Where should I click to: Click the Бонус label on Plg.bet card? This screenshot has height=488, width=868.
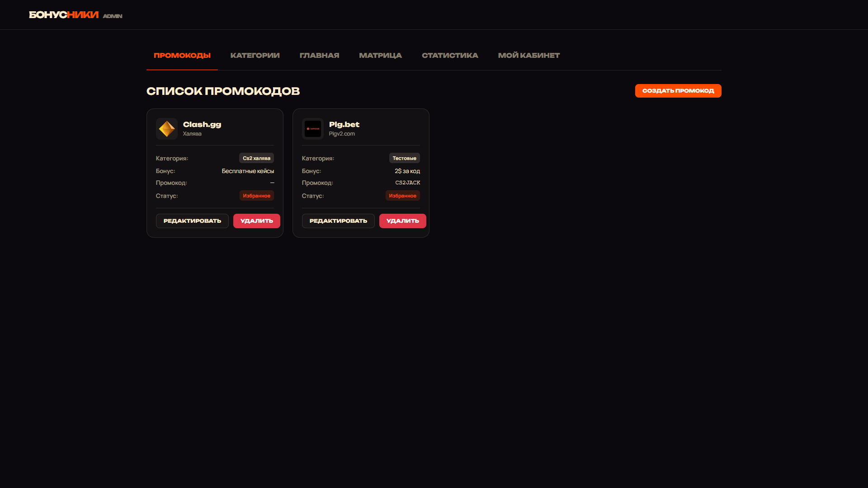click(311, 171)
